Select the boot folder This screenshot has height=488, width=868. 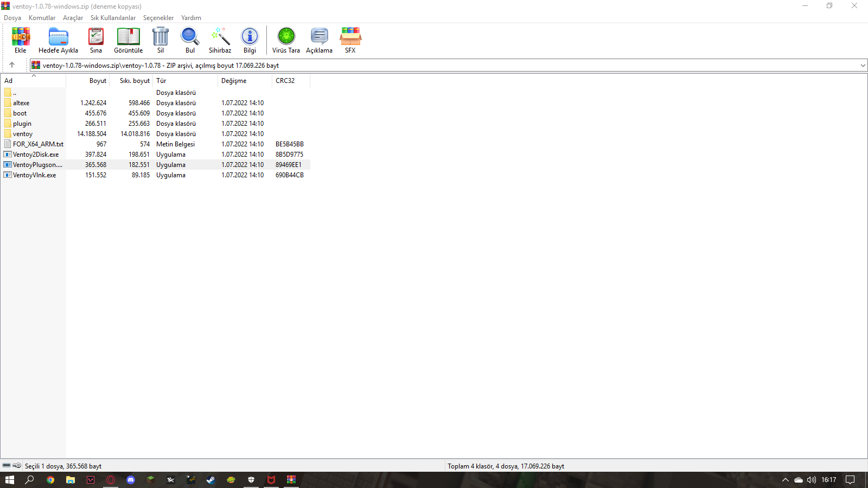156,113
